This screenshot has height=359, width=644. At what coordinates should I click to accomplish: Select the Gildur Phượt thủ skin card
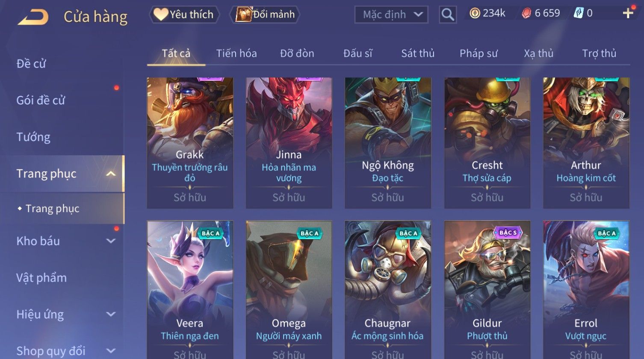click(487, 290)
